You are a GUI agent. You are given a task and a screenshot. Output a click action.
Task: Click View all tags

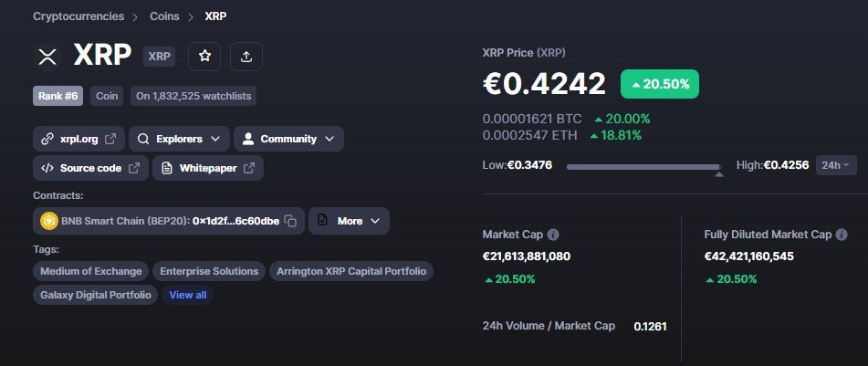(188, 295)
